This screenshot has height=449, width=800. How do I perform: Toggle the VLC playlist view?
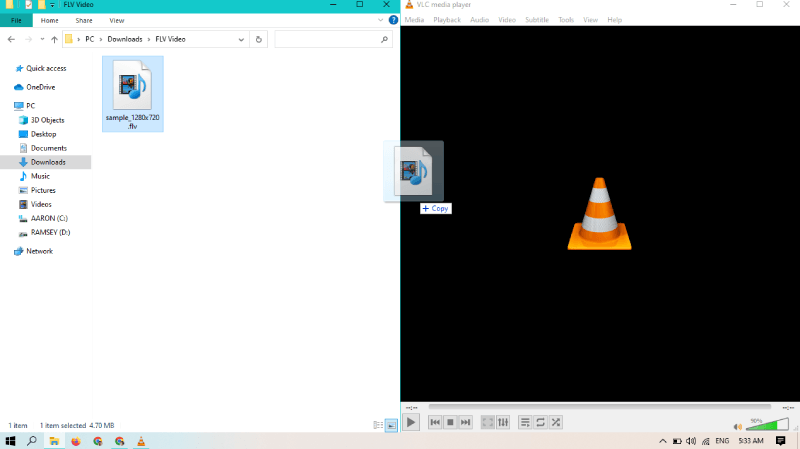(x=525, y=422)
